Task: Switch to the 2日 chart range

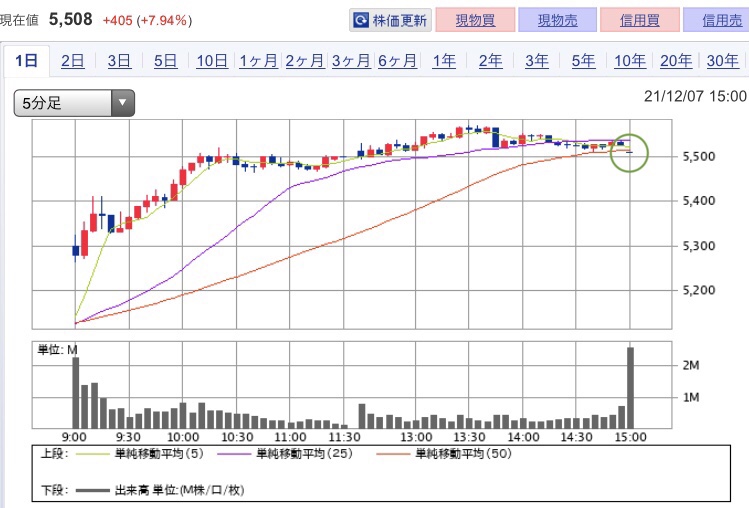Action: (73, 61)
